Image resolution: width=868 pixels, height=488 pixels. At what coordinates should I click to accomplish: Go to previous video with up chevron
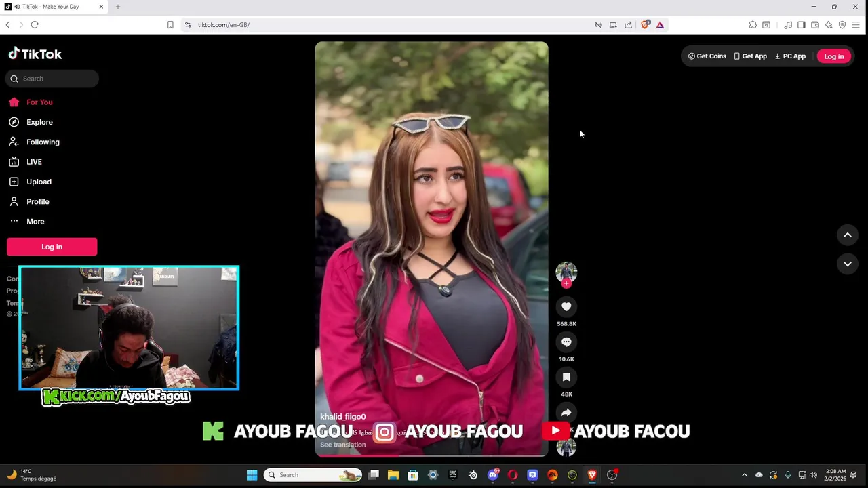[x=847, y=235]
